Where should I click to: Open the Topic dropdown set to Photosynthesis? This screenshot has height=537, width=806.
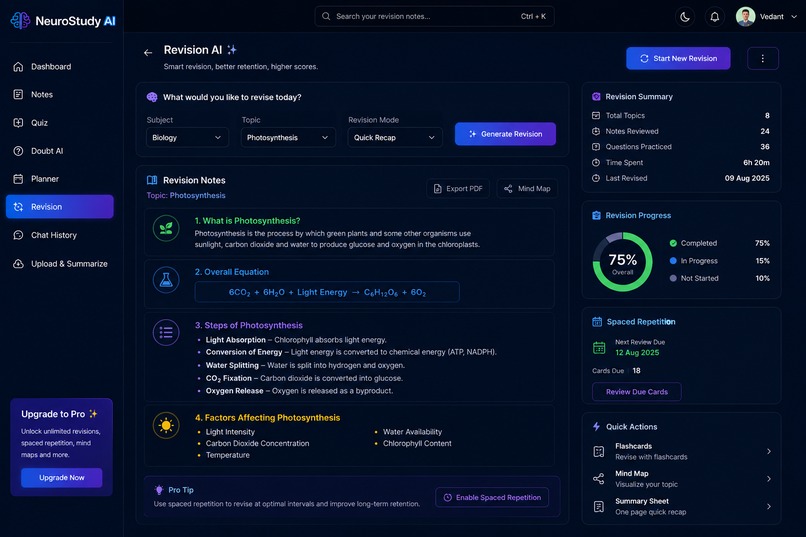click(x=288, y=138)
